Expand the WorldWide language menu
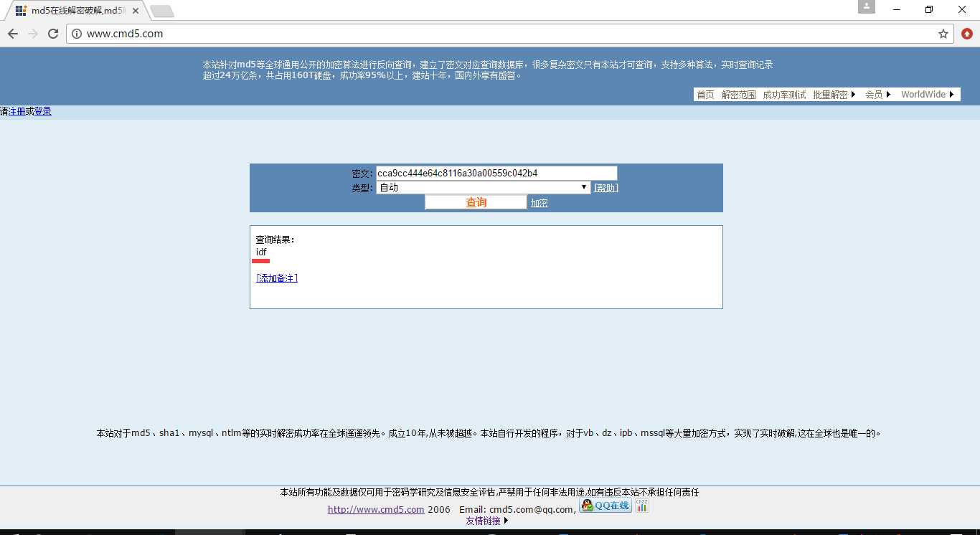 [x=928, y=95]
